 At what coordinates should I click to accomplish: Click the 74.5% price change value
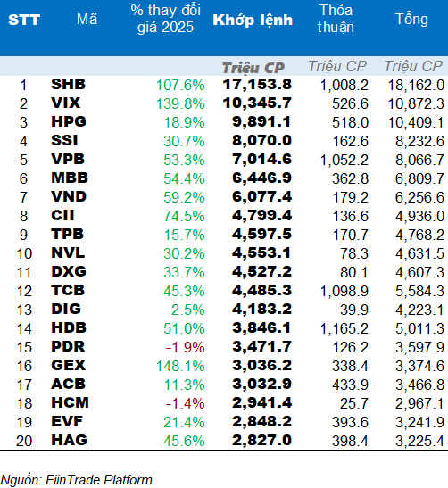tap(185, 216)
